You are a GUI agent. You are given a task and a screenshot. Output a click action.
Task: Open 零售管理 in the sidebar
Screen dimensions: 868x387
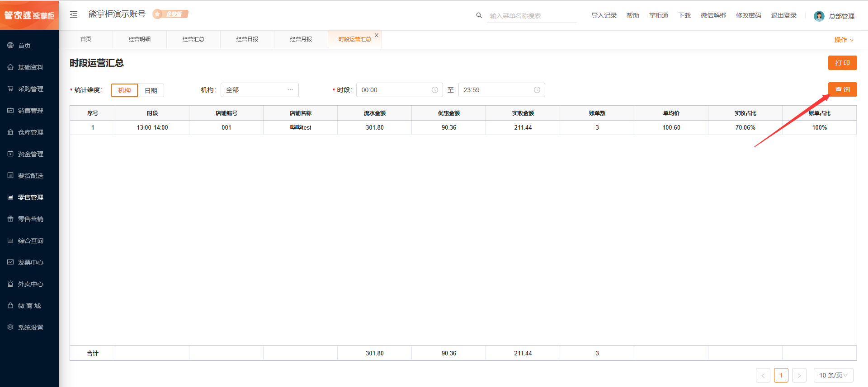pos(30,197)
